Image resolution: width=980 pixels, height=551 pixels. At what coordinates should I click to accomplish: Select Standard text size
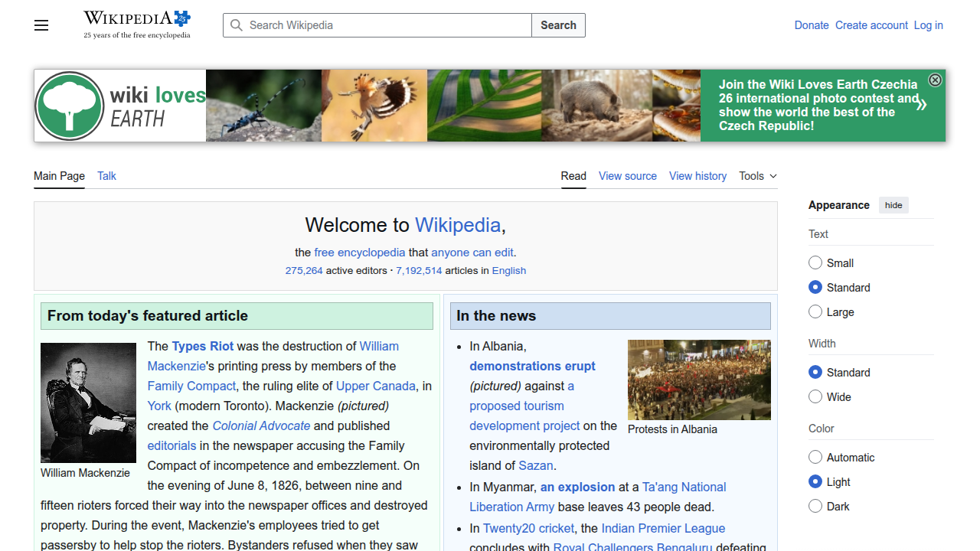tap(815, 287)
